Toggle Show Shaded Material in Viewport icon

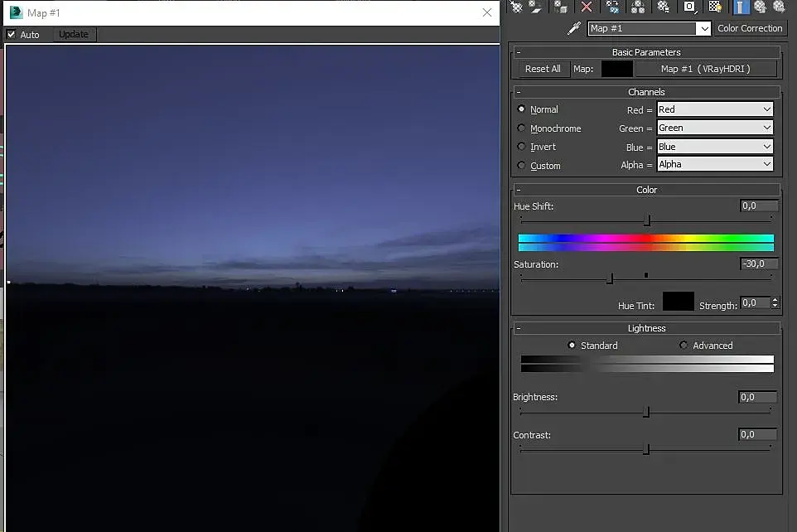point(715,7)
